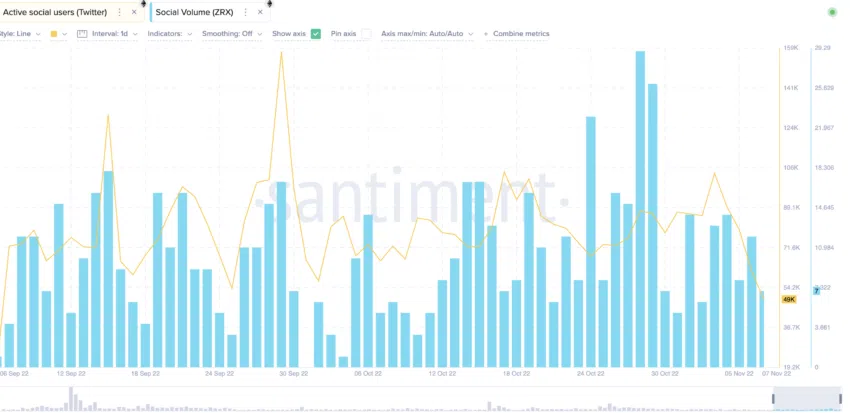The height and width of the screenshot is (413, 850).
Task: Click the plus icon beside Combine metrics
Action: (486, 34)
